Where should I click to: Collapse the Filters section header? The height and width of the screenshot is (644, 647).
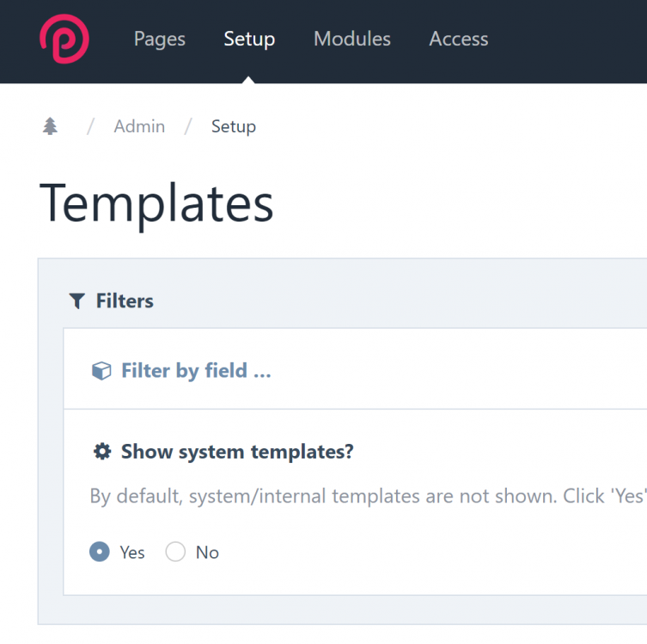click(x=125, y=301)
